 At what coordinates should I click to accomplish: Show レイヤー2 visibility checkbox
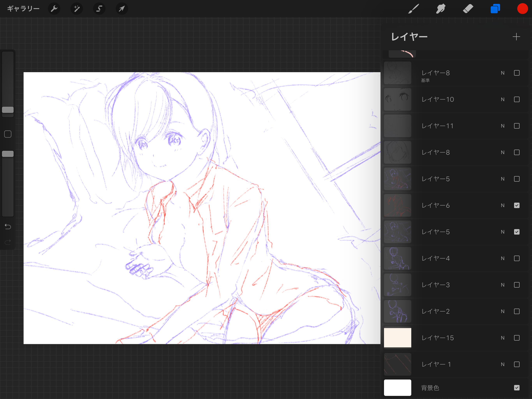coord(517,311)
